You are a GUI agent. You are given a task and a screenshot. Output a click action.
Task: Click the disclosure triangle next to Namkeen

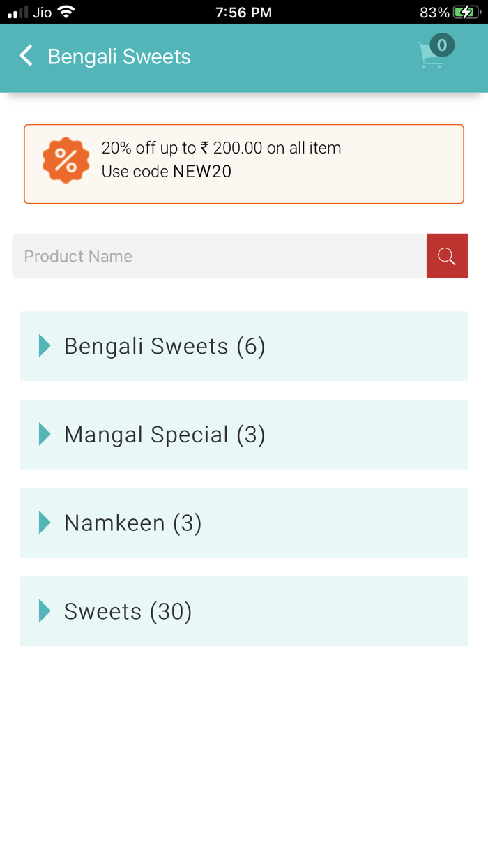tap(45, 523)
